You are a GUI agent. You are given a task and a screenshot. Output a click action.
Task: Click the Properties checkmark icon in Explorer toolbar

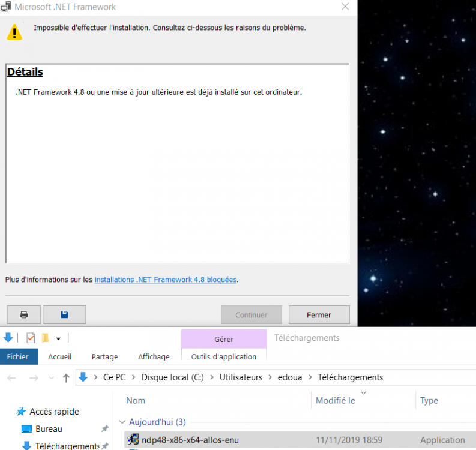(31, 338)
